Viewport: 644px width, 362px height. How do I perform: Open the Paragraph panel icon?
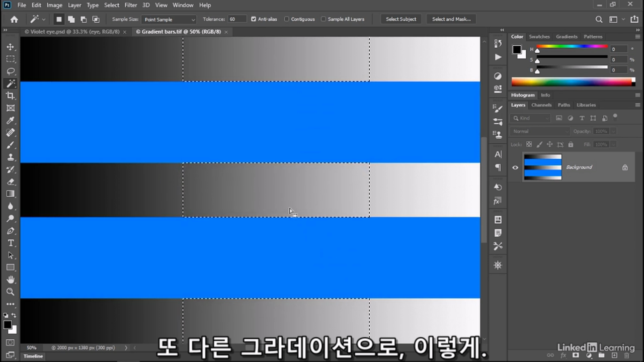498,167
